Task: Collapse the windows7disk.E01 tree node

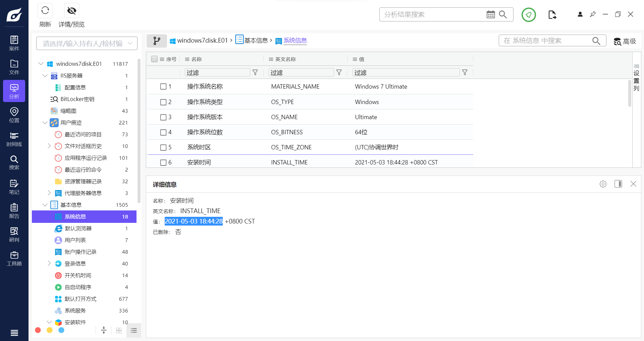Action: 41,63
